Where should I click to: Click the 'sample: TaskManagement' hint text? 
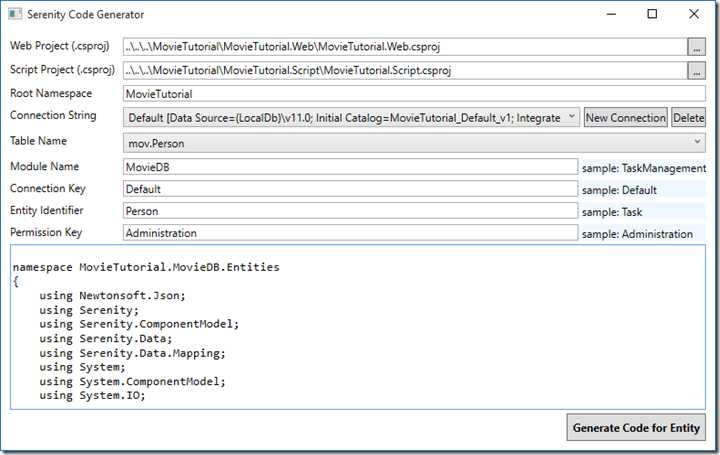tap(644, 169)
